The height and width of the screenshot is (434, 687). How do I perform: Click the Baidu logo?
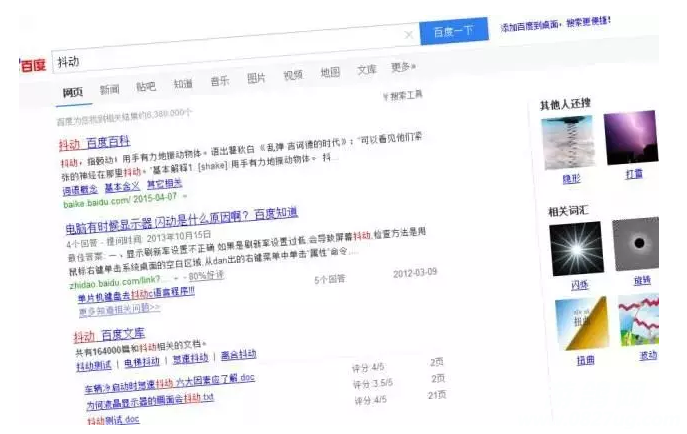tap(32, 65)
